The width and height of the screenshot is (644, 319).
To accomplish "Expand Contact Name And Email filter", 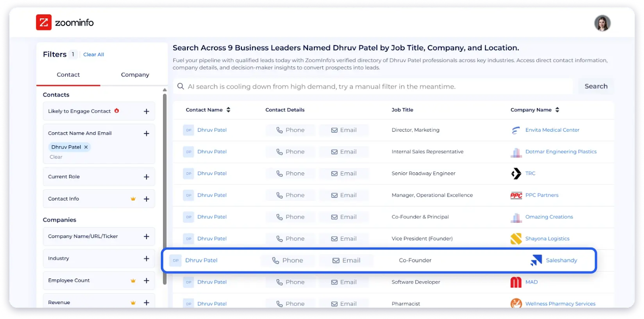I will pyautogui.click(x=147, y=133).
